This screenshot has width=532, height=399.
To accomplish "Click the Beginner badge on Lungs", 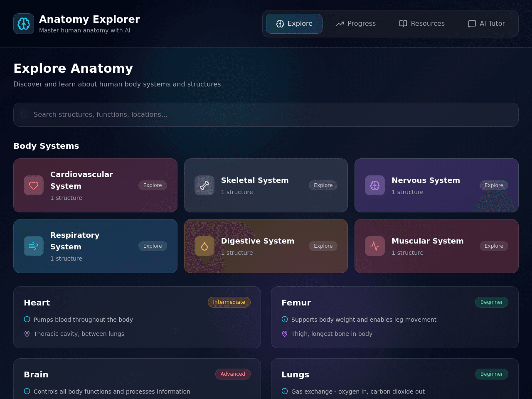I will point(492,374).
